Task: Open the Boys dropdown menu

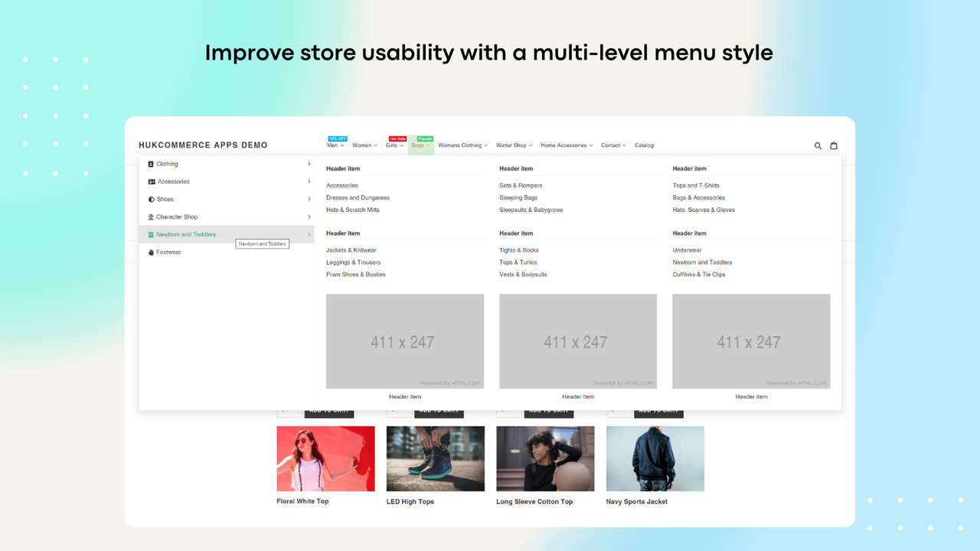Action: pos(420,145)
